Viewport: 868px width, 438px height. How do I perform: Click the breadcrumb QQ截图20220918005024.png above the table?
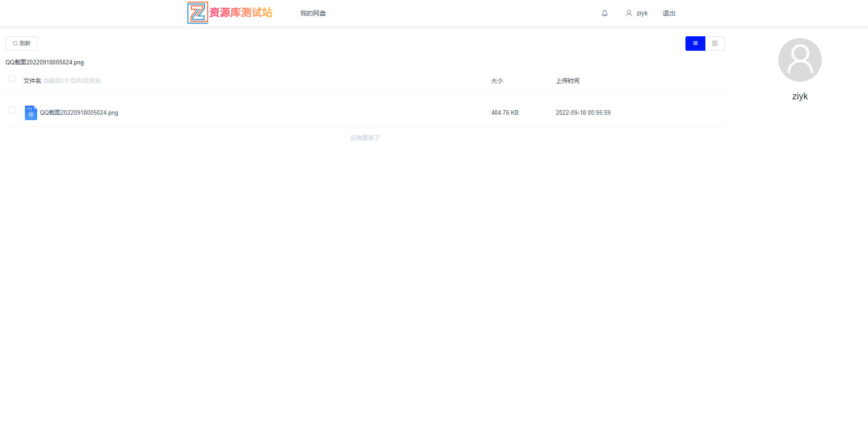44,62
